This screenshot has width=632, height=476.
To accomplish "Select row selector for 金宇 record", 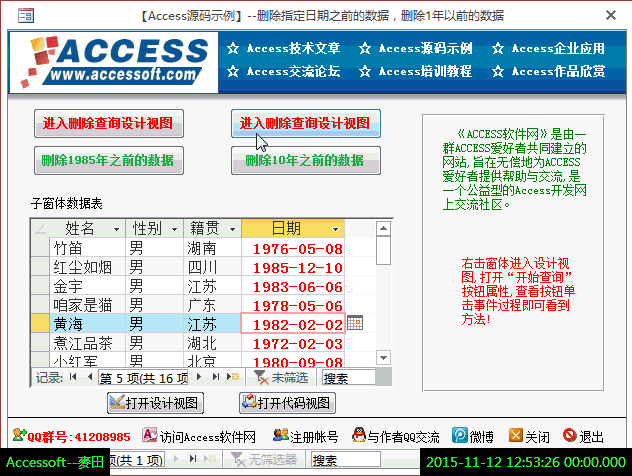I will click(x=40, y=286).
